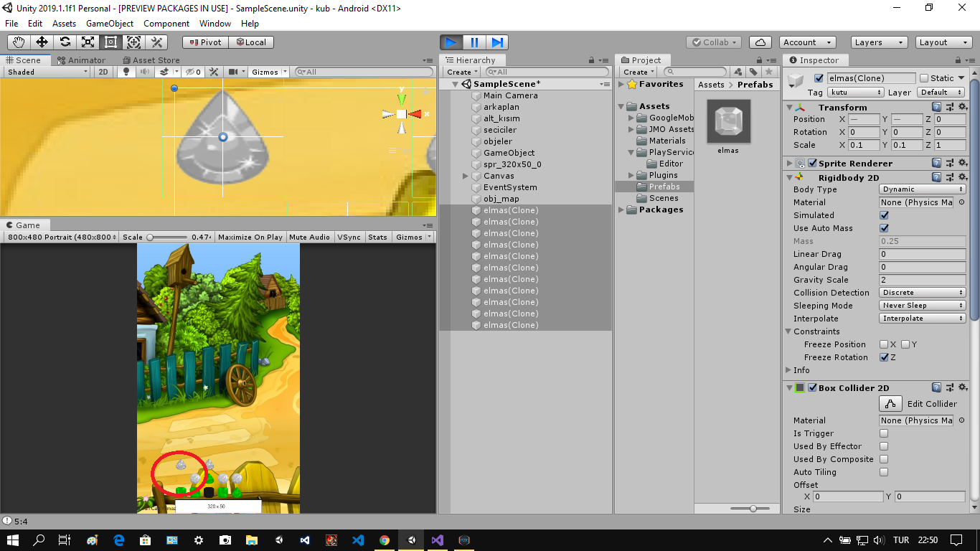Switch to the Asset Store tab

click(151, 60)
